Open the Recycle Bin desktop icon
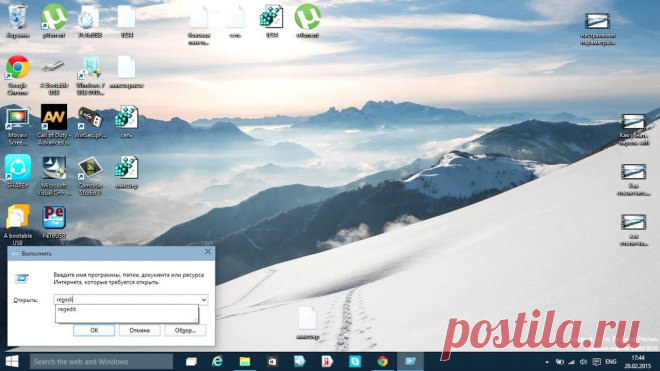Viewport: 660px width, 371px height. pos(18,20)
